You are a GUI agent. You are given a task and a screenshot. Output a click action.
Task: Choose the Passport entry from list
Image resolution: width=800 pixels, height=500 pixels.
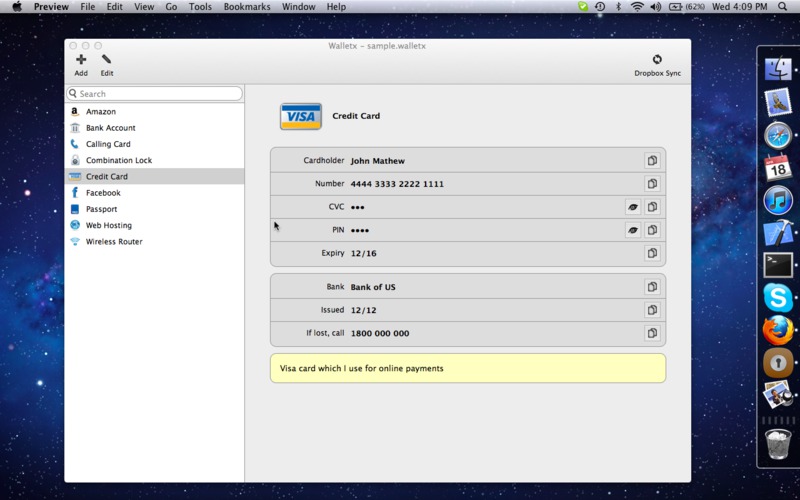(101, 209)
